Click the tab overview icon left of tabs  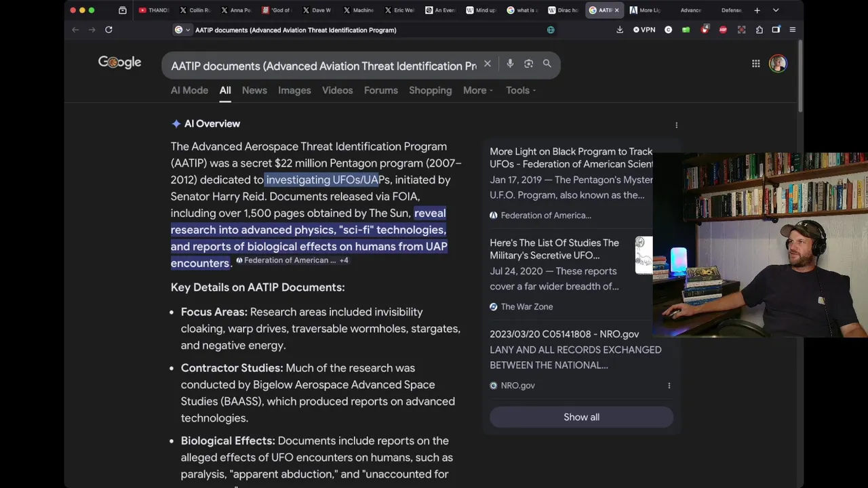pos(122,10)
